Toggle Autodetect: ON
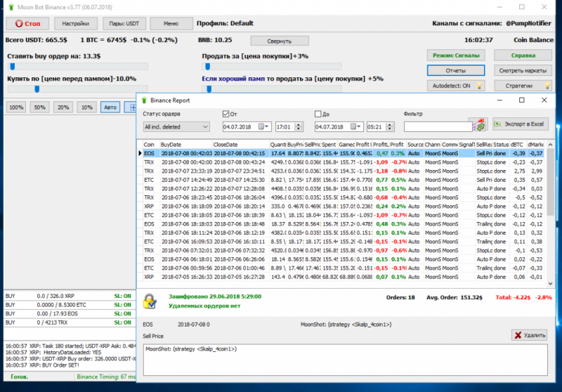Image resolution: width=562 pixels, height=392 pixels. pos(455,86)
